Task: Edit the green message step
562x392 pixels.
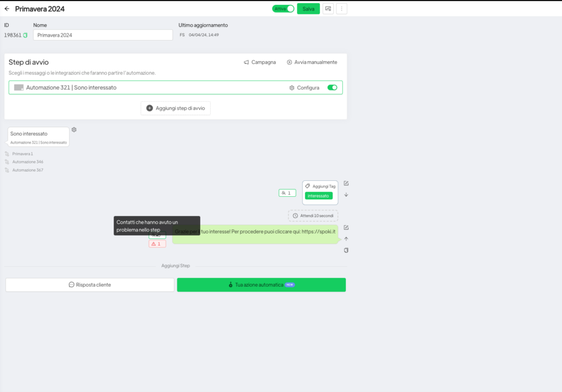Action: pos(346,228)
